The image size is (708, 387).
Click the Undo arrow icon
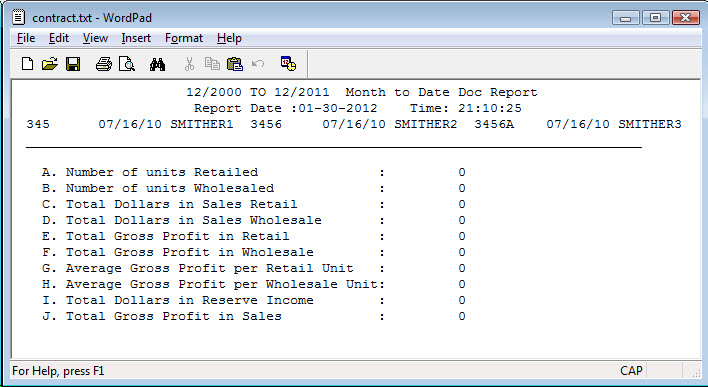pos(258,63)
